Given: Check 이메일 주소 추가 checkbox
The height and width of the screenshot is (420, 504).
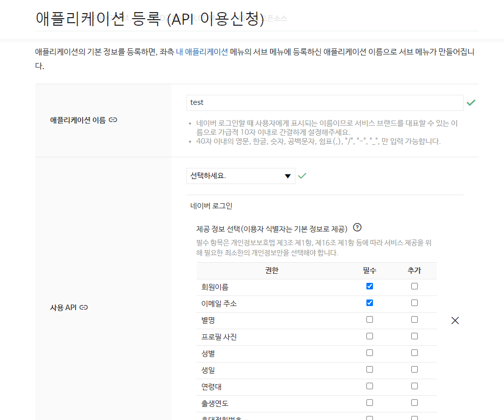Looking at the screenshot, I should click(x=414, y=303).
